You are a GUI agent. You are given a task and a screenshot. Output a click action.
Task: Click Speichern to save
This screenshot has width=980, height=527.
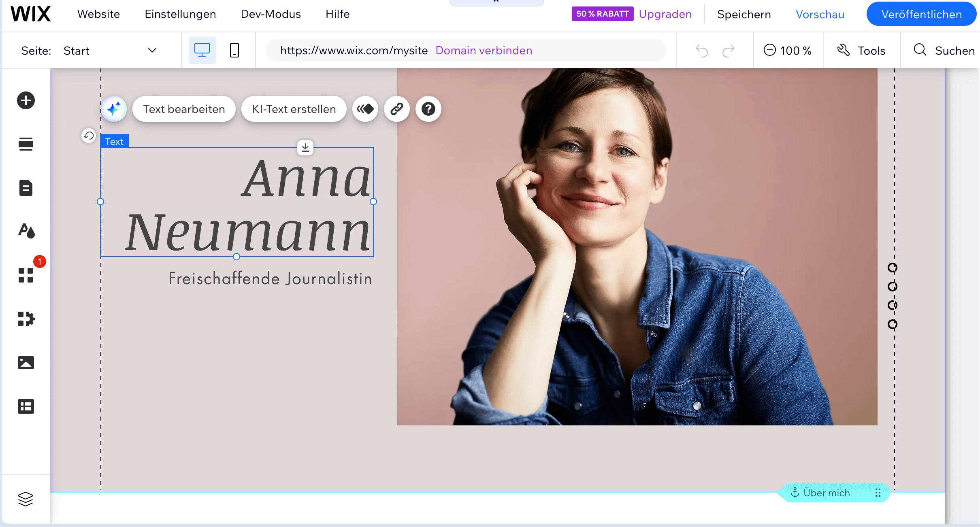[x=744, y=15]
